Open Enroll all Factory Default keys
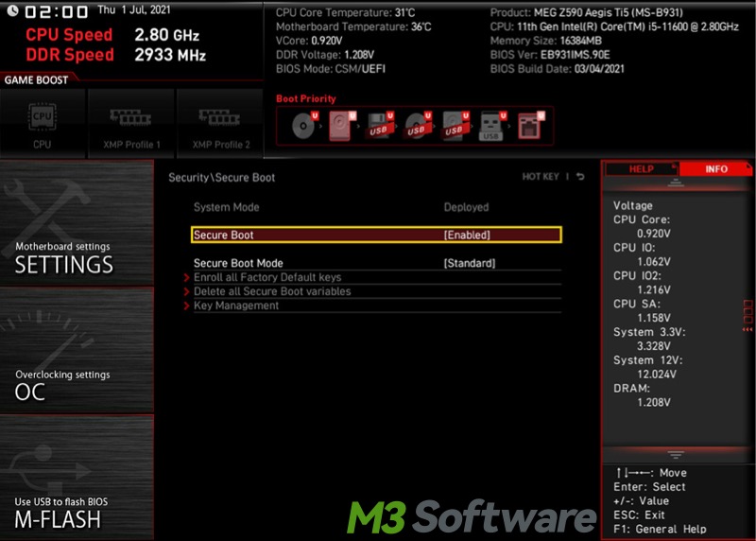This screenshot has height=541, width=756. click(267, 277)
